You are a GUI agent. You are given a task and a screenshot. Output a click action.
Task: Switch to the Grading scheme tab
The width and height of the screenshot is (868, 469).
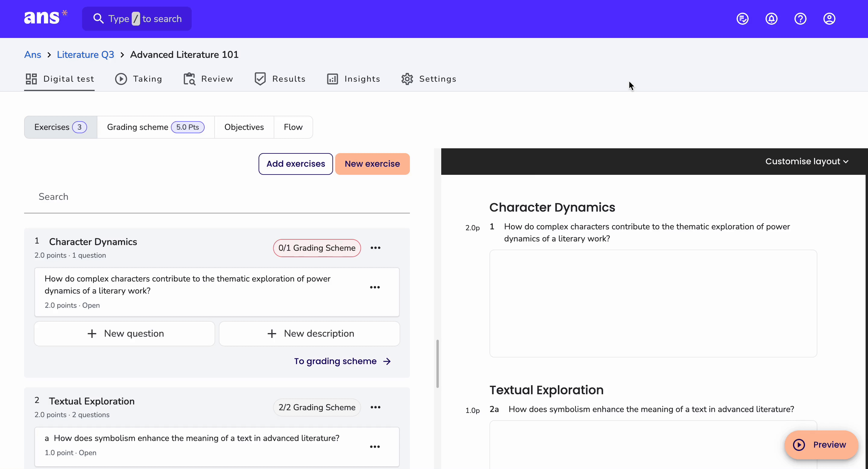click(x=156, y=127)
